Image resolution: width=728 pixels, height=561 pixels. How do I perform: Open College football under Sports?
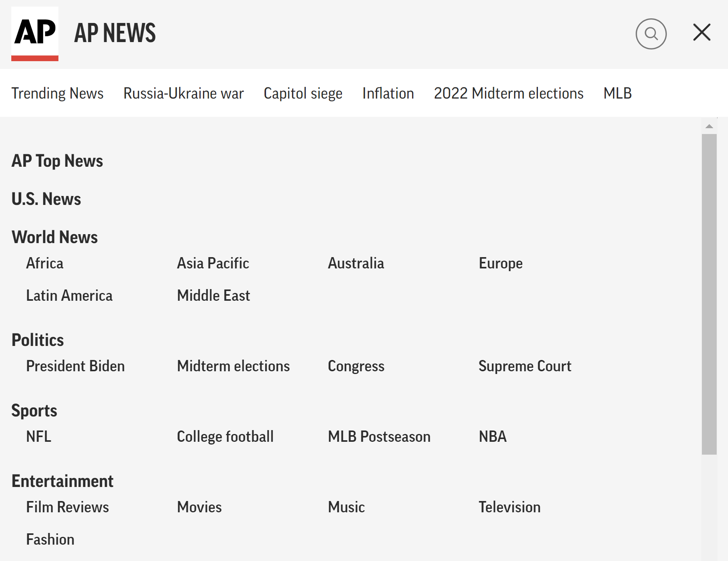pos(225,437)
